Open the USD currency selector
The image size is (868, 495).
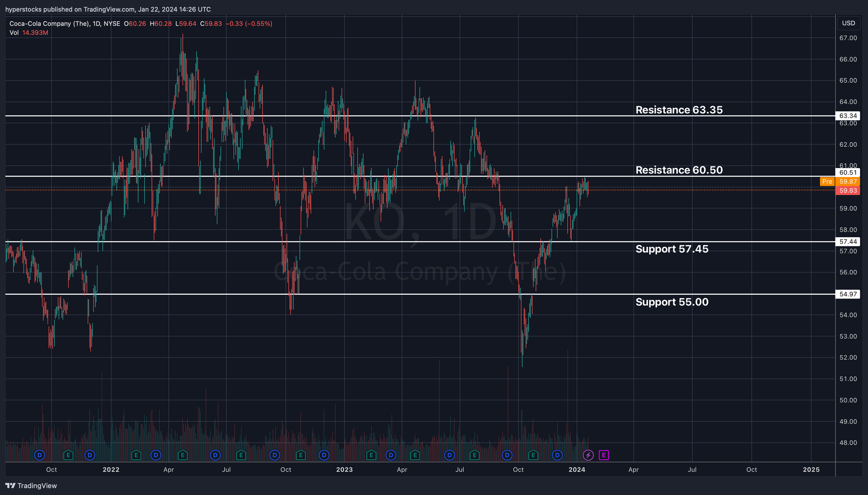coord(848,23)
